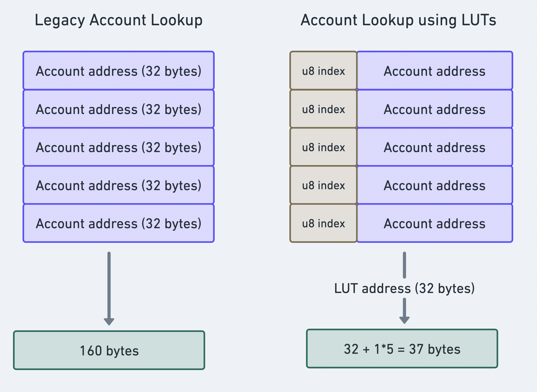Screen dimensions: 537x392
Task: Click the short line above "LUT address" label
Action: (x=404, y=265)
